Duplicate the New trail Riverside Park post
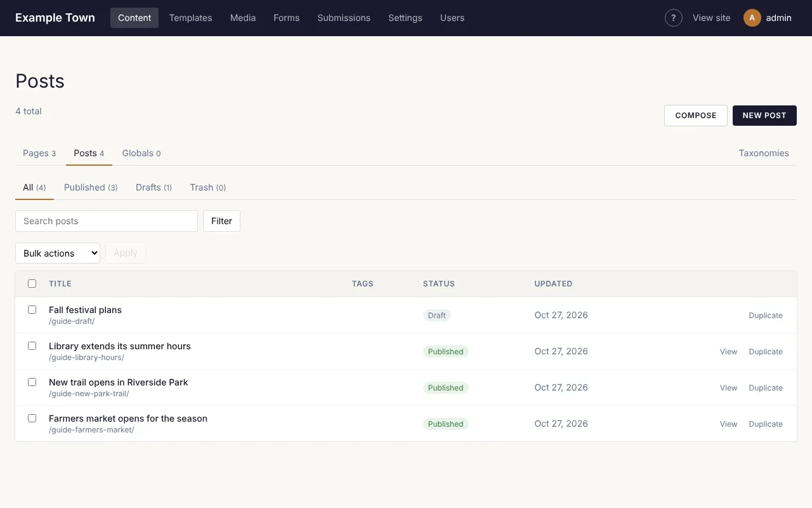 tap(766, 388)
